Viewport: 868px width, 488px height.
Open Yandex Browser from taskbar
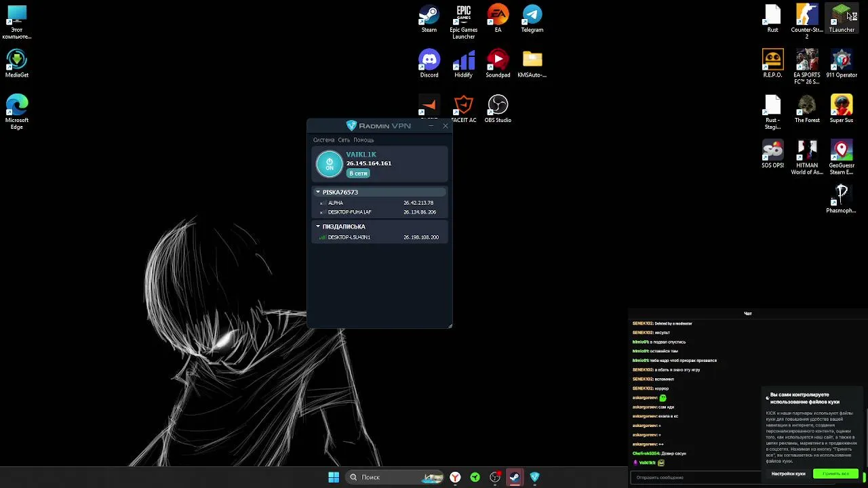455,477
